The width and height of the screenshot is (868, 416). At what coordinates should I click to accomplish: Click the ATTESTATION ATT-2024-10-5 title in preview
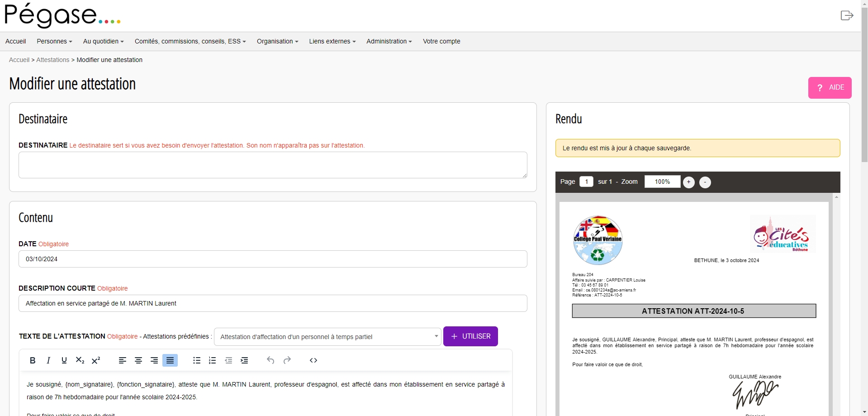693,311
